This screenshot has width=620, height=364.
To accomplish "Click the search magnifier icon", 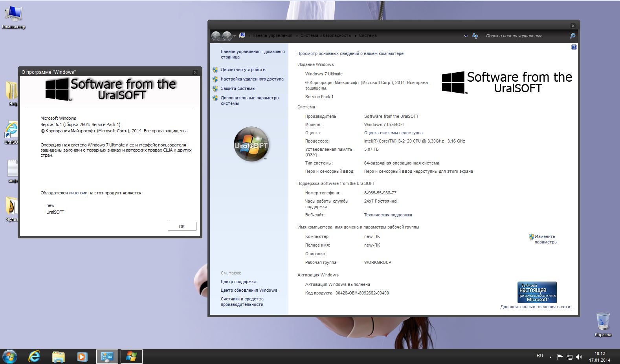I will coord(572,36).
